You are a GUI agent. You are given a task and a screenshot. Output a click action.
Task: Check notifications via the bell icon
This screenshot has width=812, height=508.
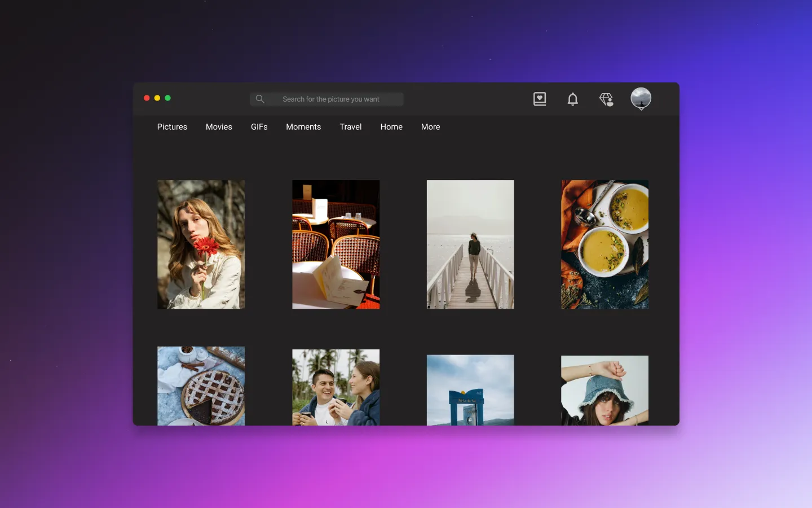click(x=572, y=99)
